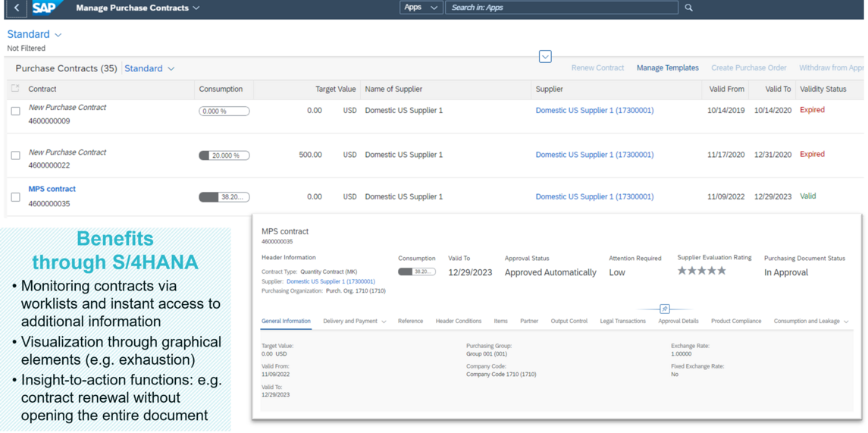This screenshot has width=868, height=433.
Task: Open supplier link in row 4600000022
Action: [594, 155]
